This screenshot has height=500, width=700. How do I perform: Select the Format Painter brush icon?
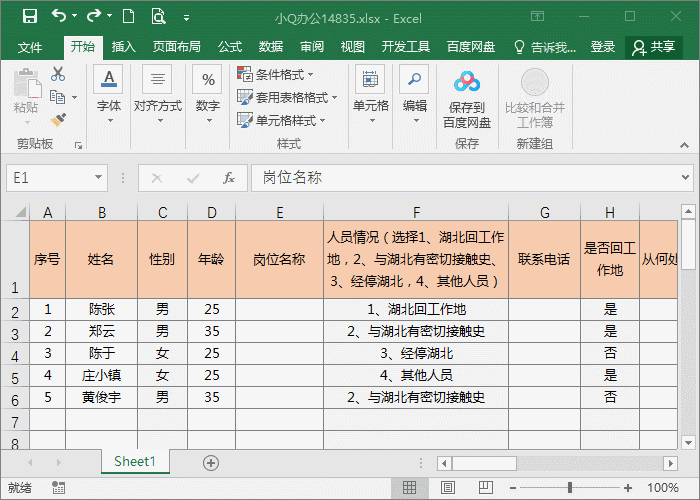tap(58, 120)
